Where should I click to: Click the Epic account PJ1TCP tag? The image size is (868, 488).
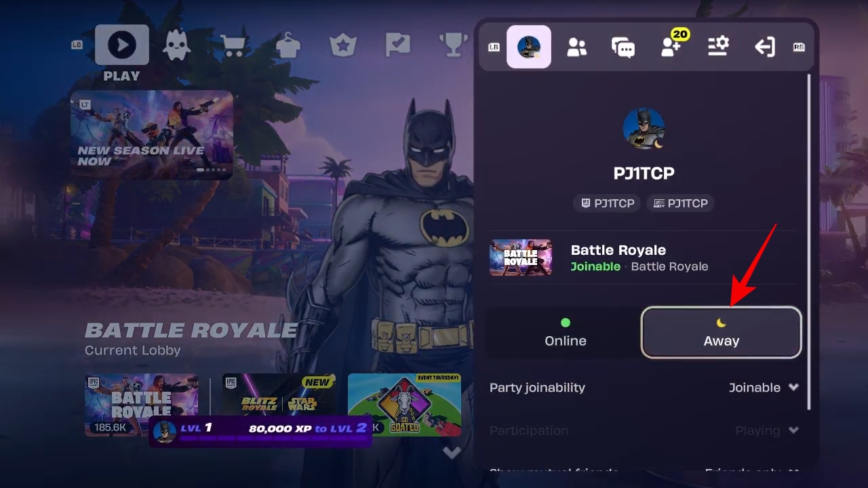click(608, 203)
